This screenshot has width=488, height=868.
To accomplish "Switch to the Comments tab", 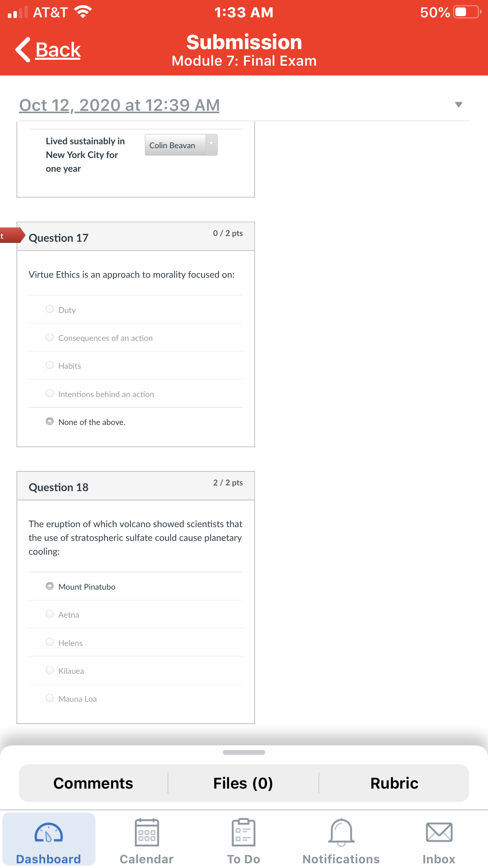I will (93, 783).
